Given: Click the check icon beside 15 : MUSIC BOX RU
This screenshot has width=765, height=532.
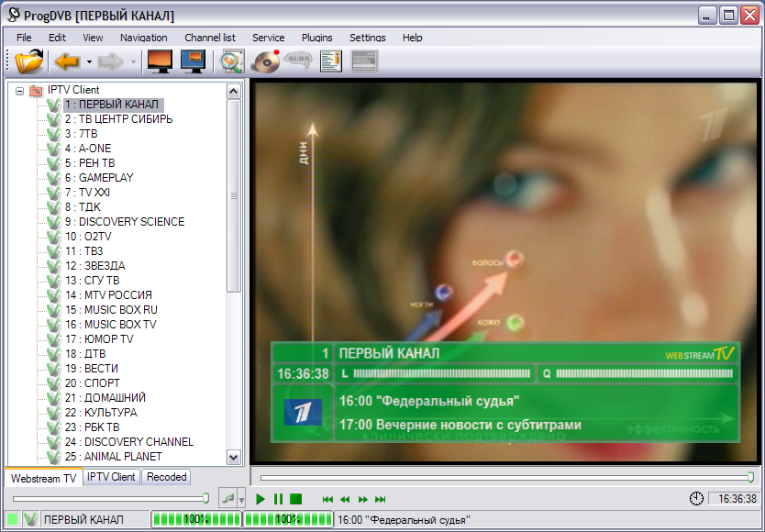Looking at the screenshot, I should [54, 309].
